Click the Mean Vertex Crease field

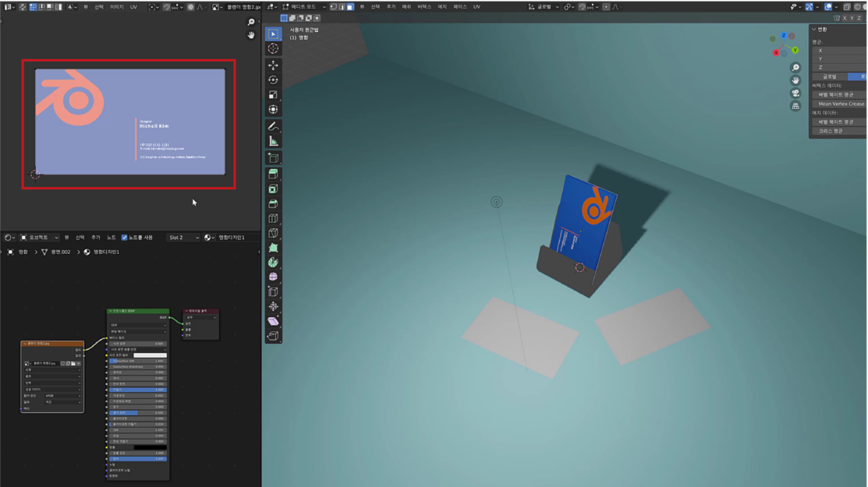point(840,104)
